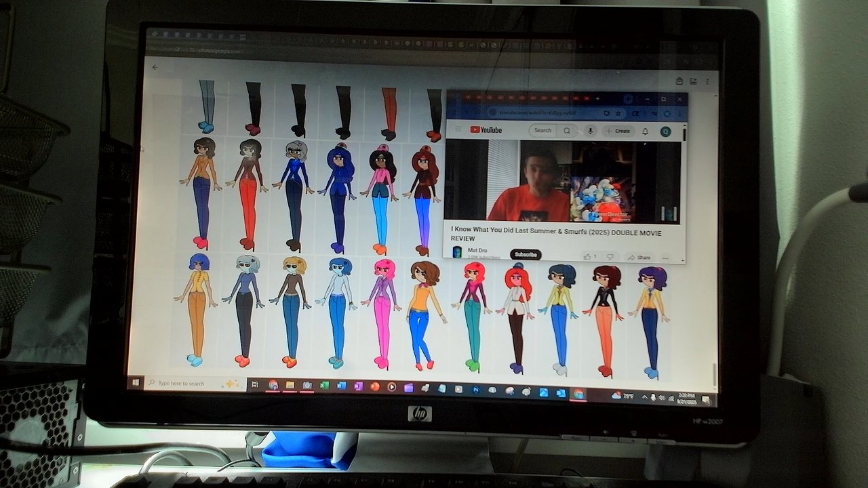Open the taskbar clock and date

coord(688,398)
